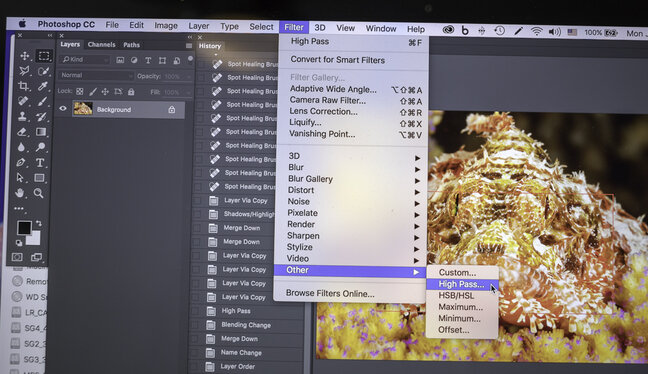Screen dimensions: 648x374
Task: Select the Spot Healing Brush tool
Action: [x=23, y=101]
